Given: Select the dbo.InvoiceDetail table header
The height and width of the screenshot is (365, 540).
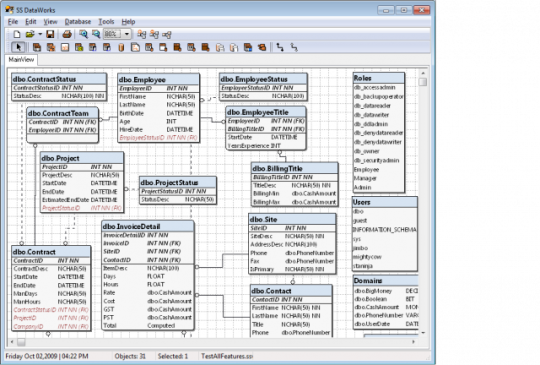Looking at the screenshot, I should click(x=148, y=226).
